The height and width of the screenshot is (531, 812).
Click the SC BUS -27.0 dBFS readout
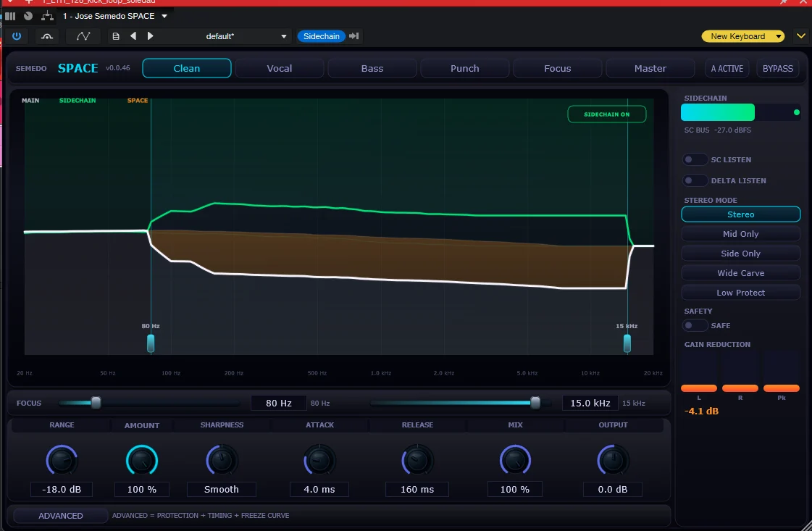(x=718, y=130)
